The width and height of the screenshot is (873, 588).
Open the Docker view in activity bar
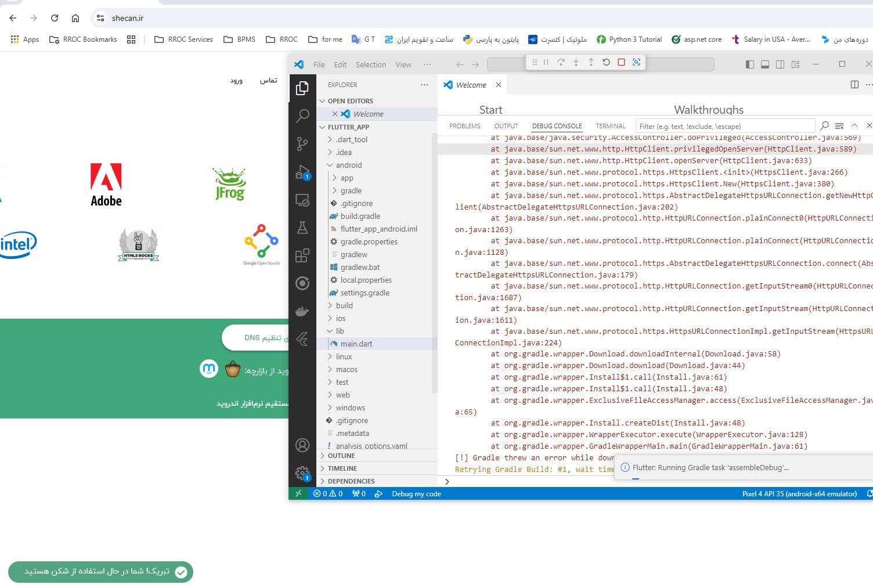tap(302, 311)
